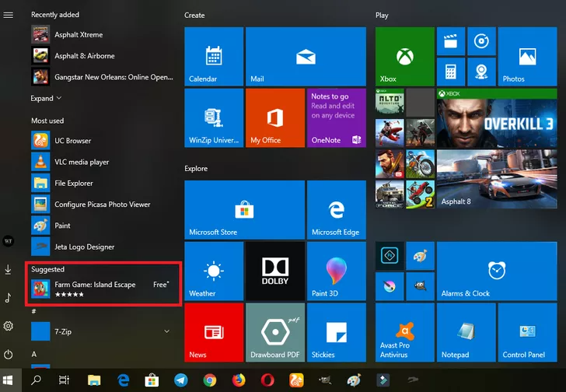The image size is (566, 392).
Task: Open Paint from Most used list
Action: [103, 226]
